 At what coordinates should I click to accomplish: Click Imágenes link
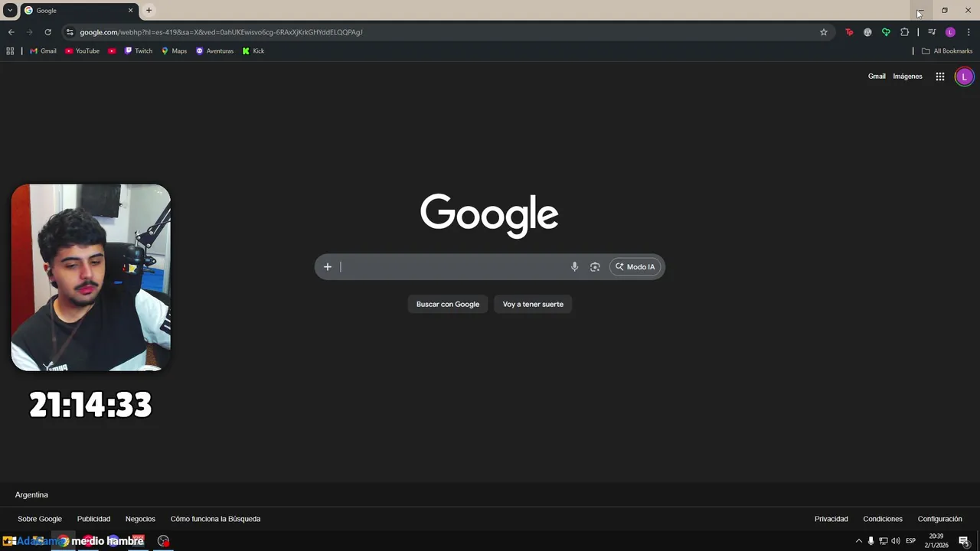coord(907,77)
